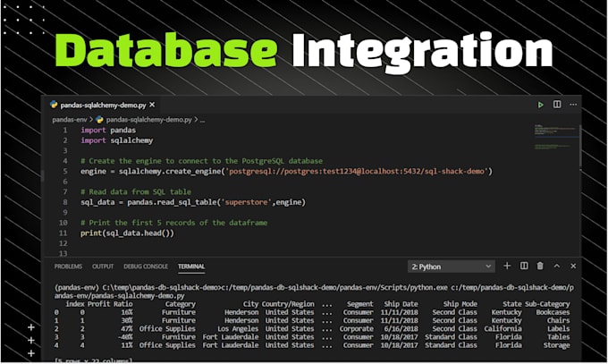This screenshot has height=364, width=608.
Task: Click the split editor icon
Action: pos(556,105)
